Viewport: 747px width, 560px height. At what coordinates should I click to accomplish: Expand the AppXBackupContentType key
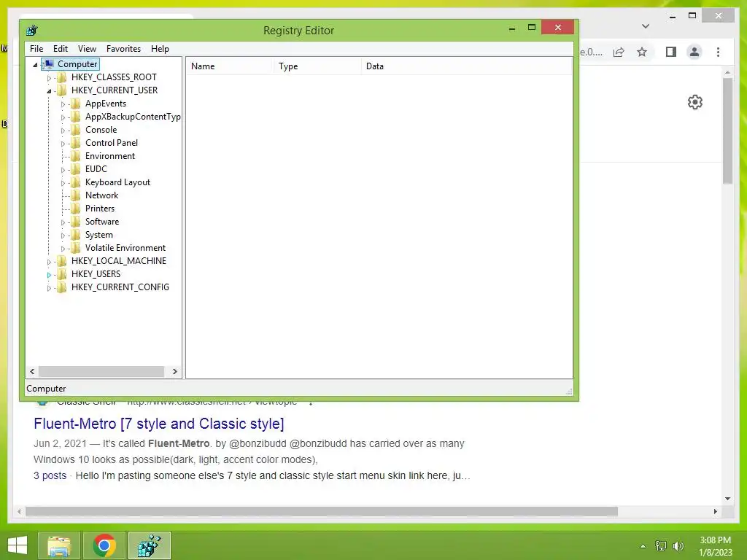pyautogui.click(x=63, y=117)
